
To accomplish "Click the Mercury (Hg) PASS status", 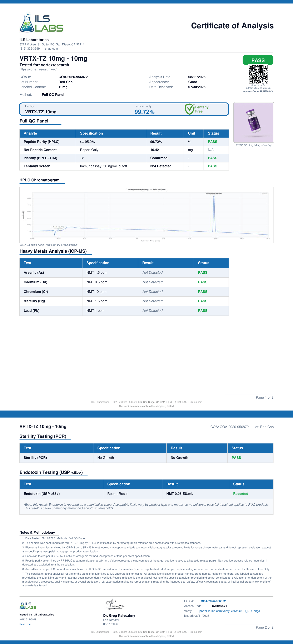I will point(203,301).
